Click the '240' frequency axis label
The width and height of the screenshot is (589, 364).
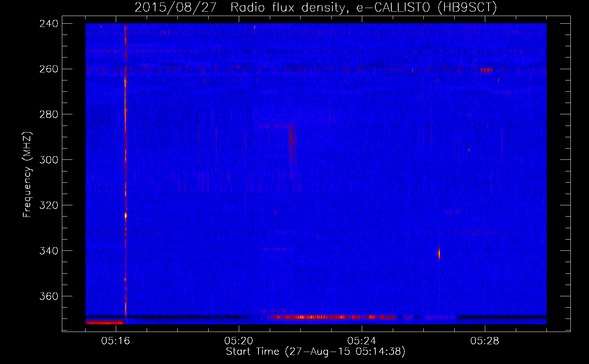coord(49,24)
